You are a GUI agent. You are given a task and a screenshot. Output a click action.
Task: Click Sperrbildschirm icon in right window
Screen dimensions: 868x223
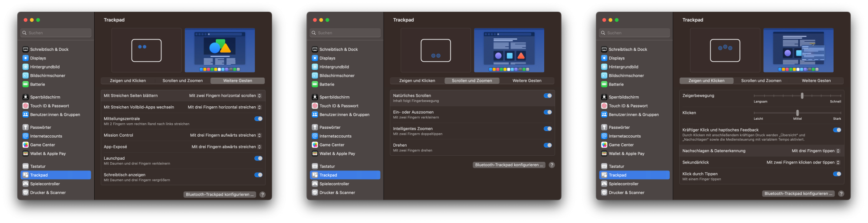pyautogui.click(x=604, y=97)
